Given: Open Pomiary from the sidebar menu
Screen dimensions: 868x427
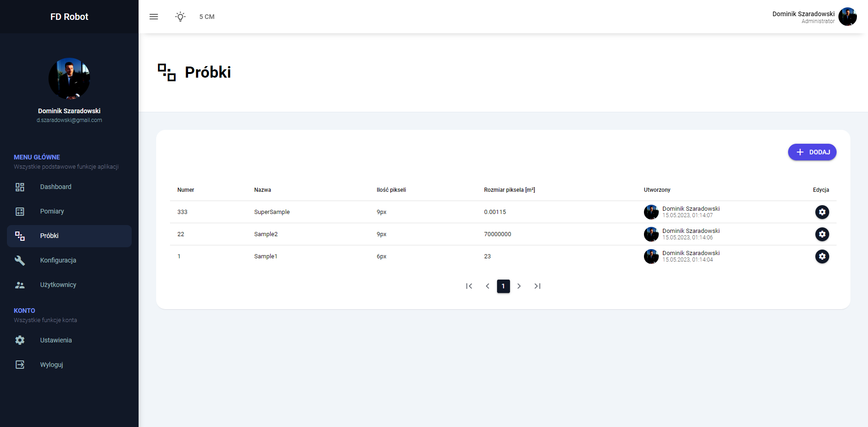Looking at the screenshot, I should pyautogui.click(x=52, y=211).
